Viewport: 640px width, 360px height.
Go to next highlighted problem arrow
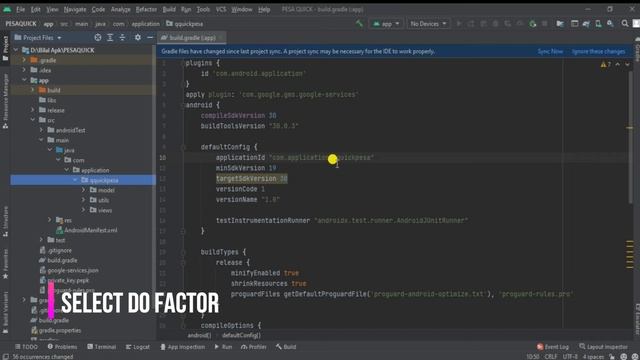pos(627,64)
